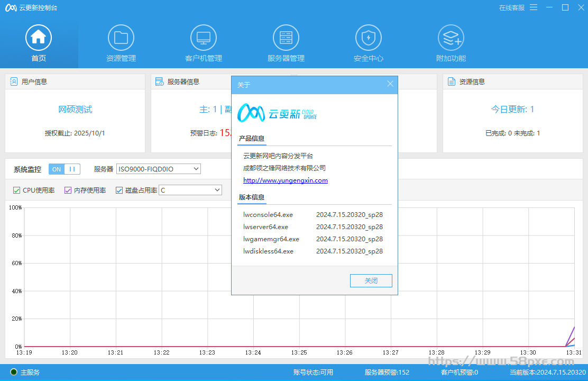Click 当前版本:2024.7.15.20320 in status bar

[547, 373]
